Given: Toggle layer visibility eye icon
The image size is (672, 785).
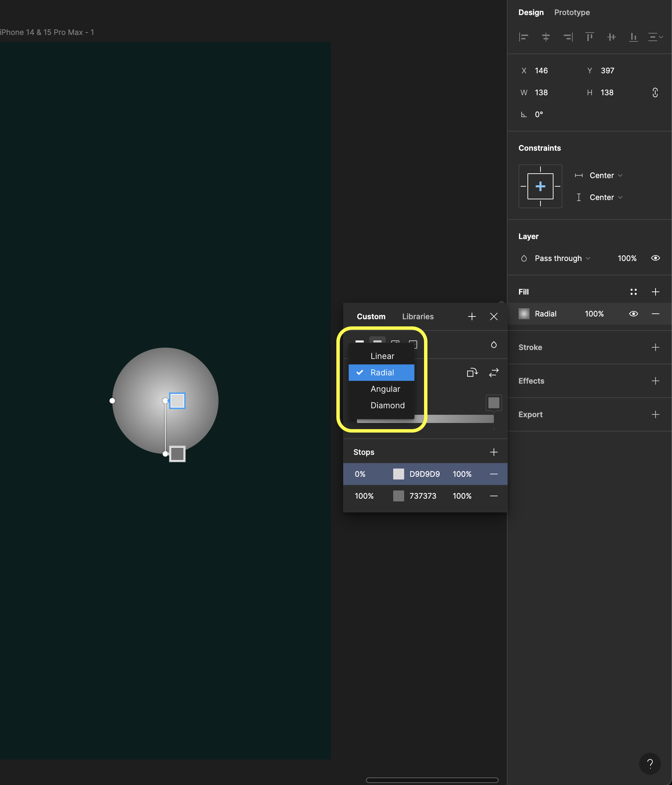Looking at the screenshot, I should [655, 258].
